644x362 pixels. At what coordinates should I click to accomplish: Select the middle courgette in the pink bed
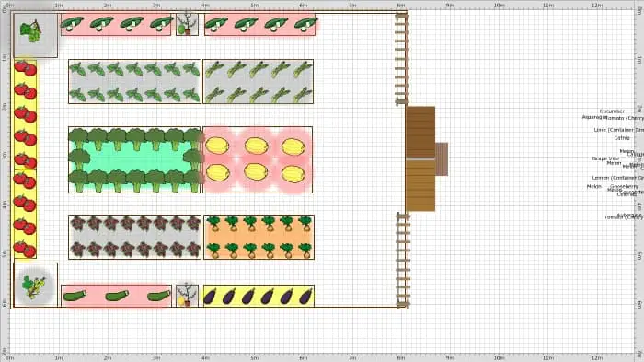pos(117,296)
